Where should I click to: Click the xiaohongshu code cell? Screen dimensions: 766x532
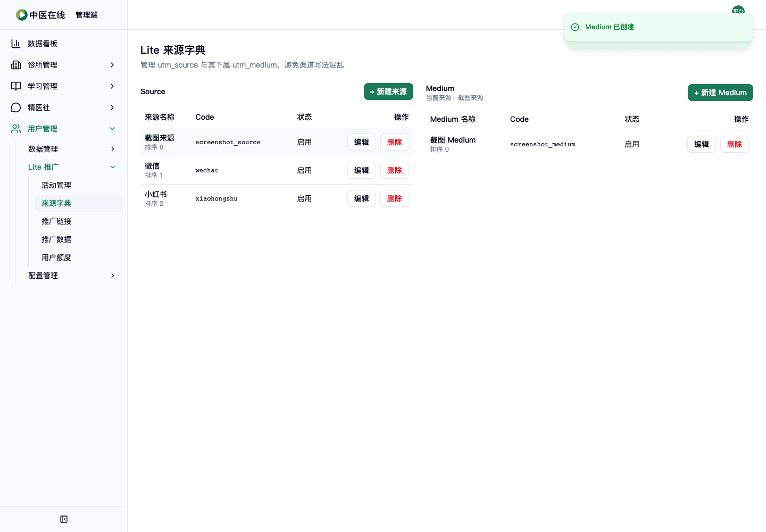[x=217, y=198]
